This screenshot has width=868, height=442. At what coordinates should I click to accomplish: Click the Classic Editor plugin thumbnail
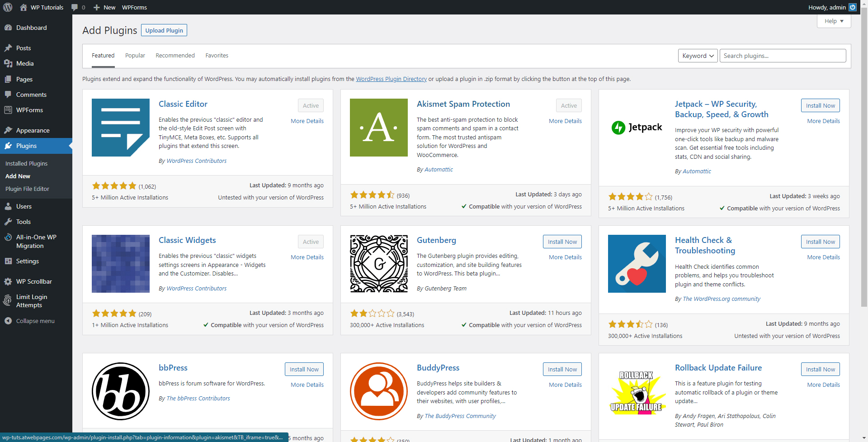click(x=121, y=128)
